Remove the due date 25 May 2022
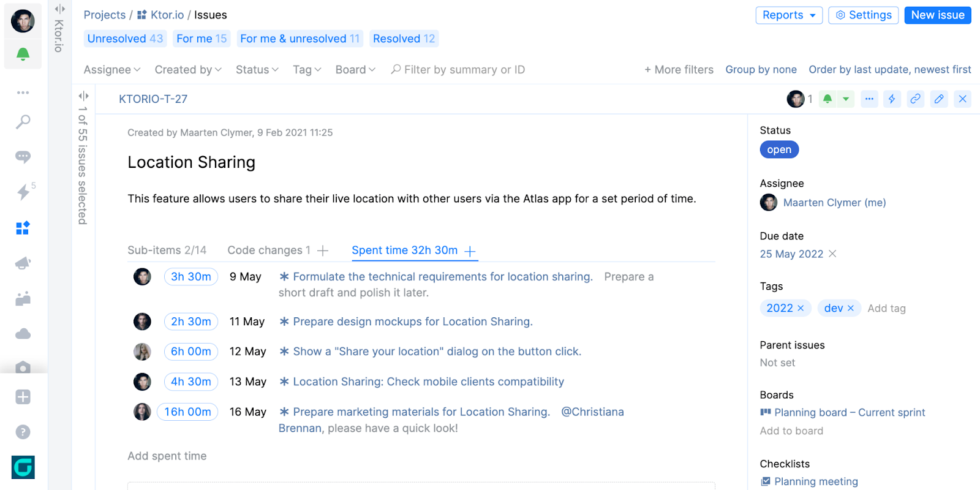 tap(832, 254)
